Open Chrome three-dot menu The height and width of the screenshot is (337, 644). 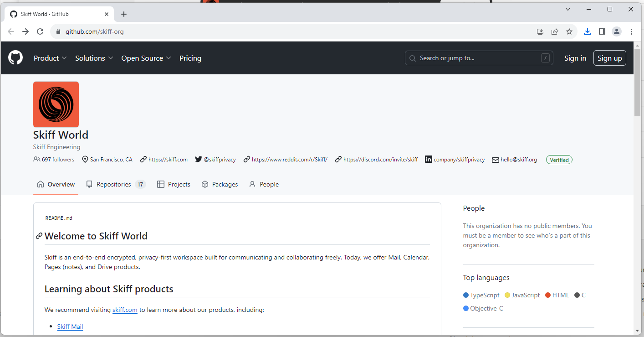point(631,31)
